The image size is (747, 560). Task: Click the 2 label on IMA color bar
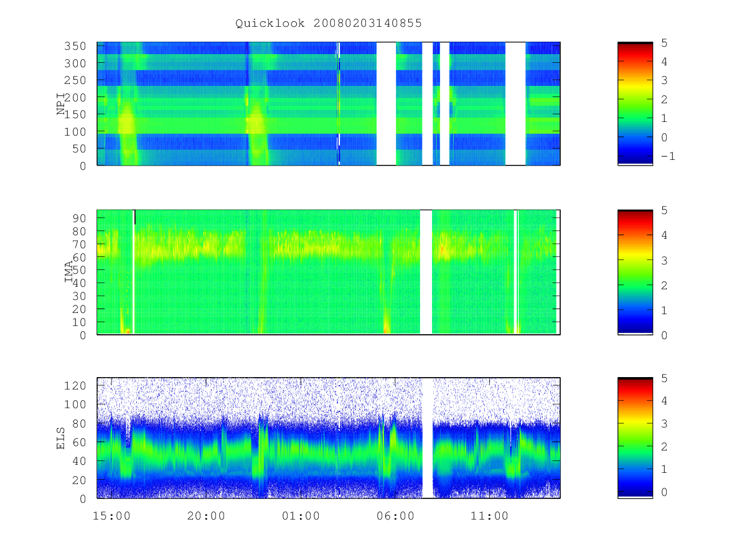pyautogui.click(x=664, y=285)
